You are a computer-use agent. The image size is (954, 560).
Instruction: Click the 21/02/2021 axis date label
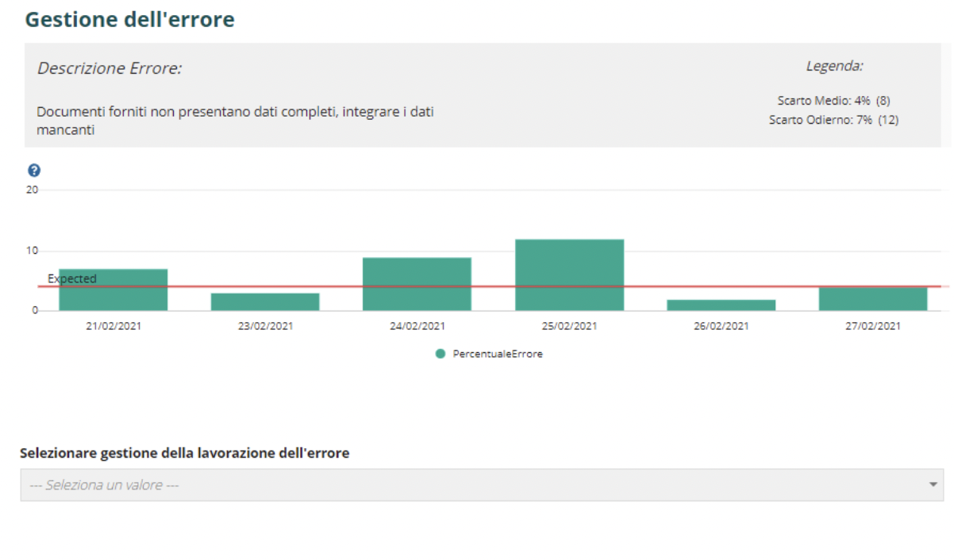tap(113, 326)
